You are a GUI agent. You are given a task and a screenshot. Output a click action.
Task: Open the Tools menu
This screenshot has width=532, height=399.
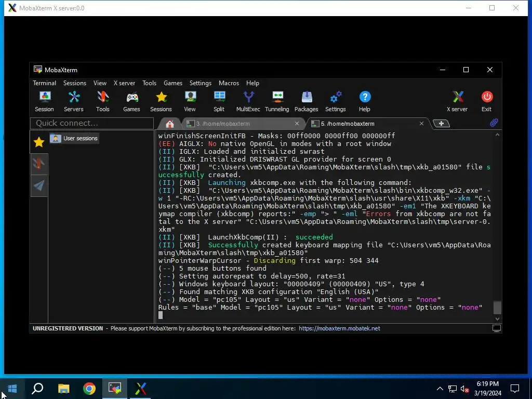coord(149,83)
